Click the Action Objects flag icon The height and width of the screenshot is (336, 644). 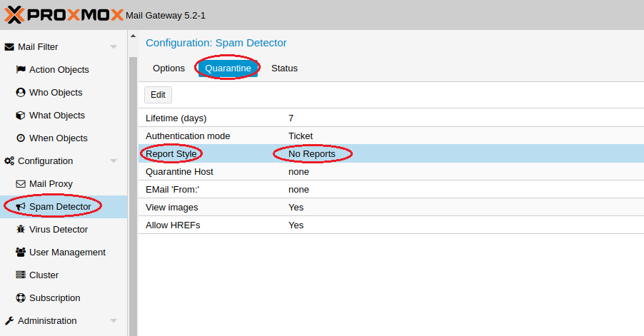[x=21, y=69]
